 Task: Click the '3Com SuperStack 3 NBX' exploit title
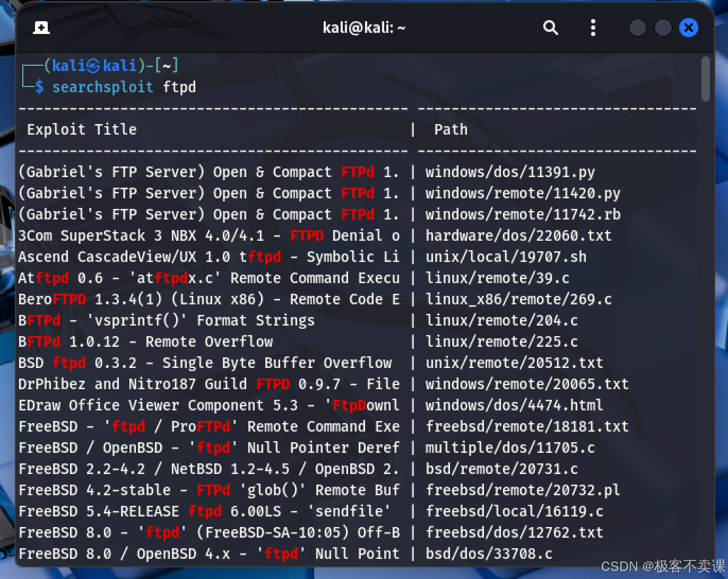pyautogui.click(x=209, y=235)
